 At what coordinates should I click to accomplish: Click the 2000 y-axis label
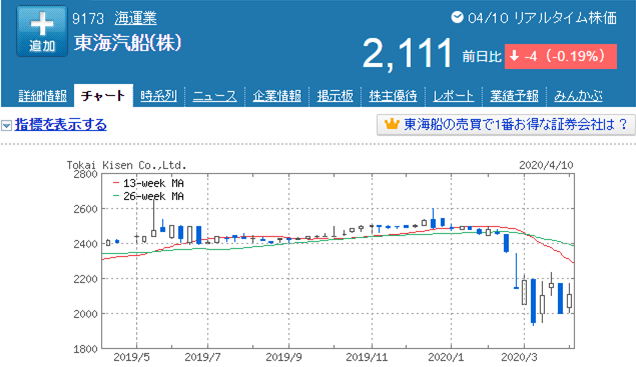click(86, 314)
